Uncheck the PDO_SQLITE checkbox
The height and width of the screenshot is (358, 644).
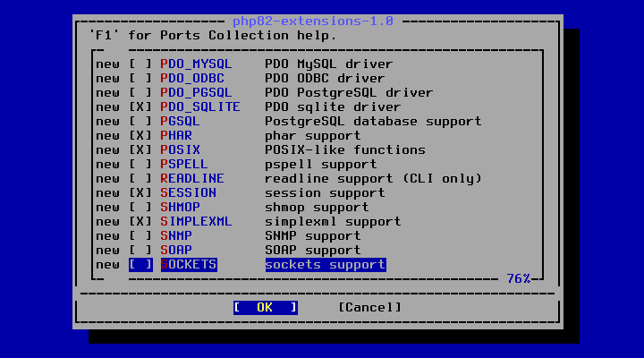pos(140,107)
